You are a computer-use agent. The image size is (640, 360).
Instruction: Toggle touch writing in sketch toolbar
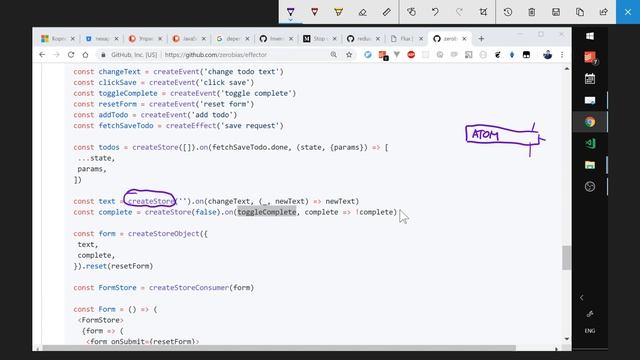pos(411,12)
